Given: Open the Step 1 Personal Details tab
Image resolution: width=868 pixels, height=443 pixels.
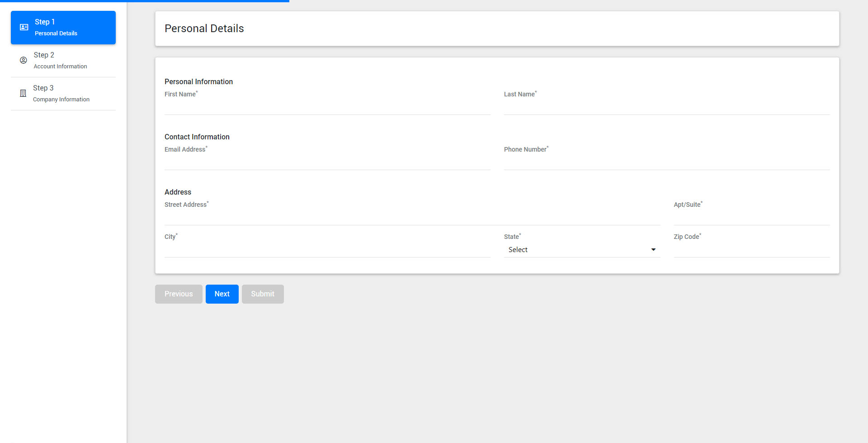Looking at the screenshot, I should [63, 28].
